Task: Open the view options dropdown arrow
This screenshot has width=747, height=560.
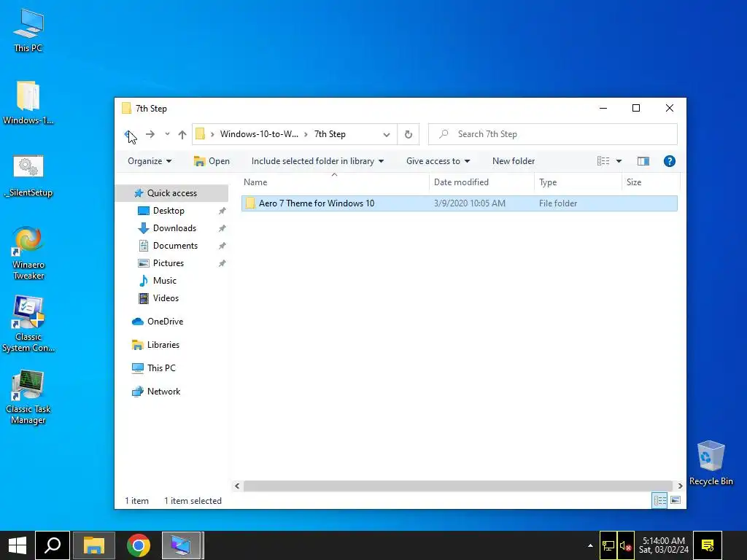Action: (x=619, y=161)
